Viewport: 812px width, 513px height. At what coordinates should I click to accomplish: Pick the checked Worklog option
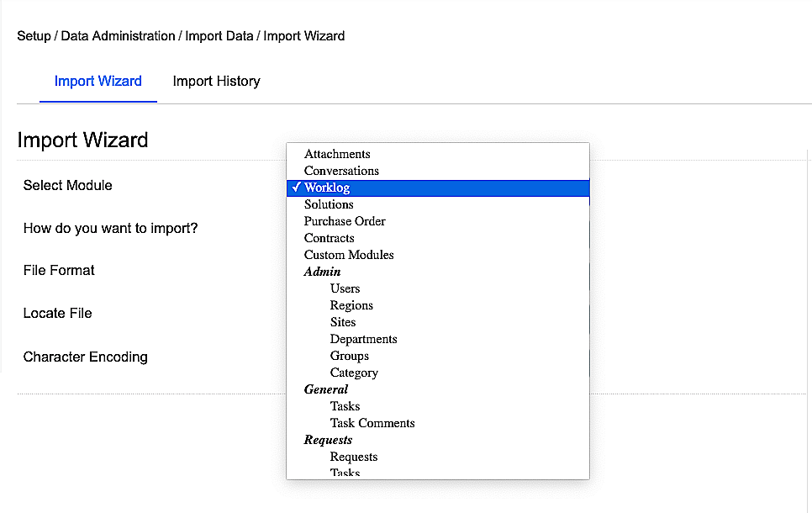pos(327,188)
